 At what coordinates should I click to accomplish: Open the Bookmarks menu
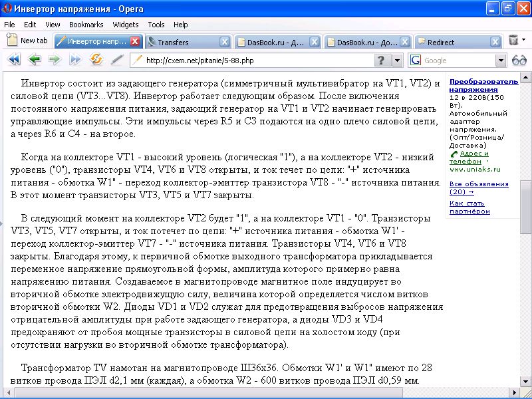[x=86, y=25]
